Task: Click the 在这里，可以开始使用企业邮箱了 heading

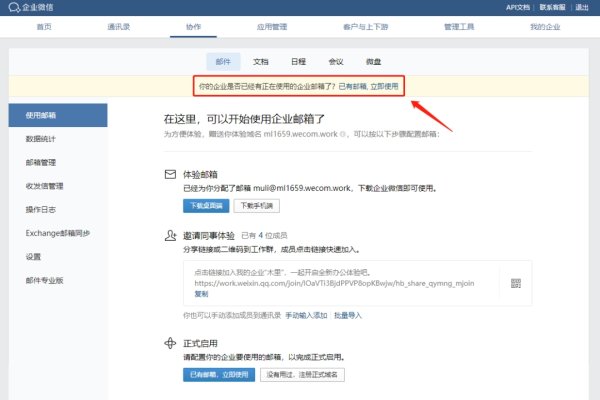Action: pyautogui.click(x=244, y=119)
